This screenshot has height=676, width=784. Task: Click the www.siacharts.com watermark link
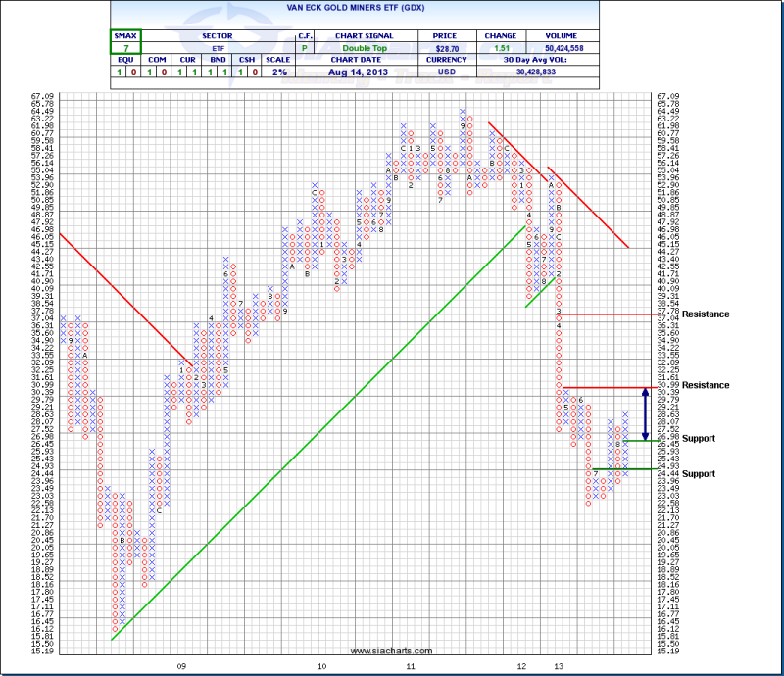click(x=377, y=651)
